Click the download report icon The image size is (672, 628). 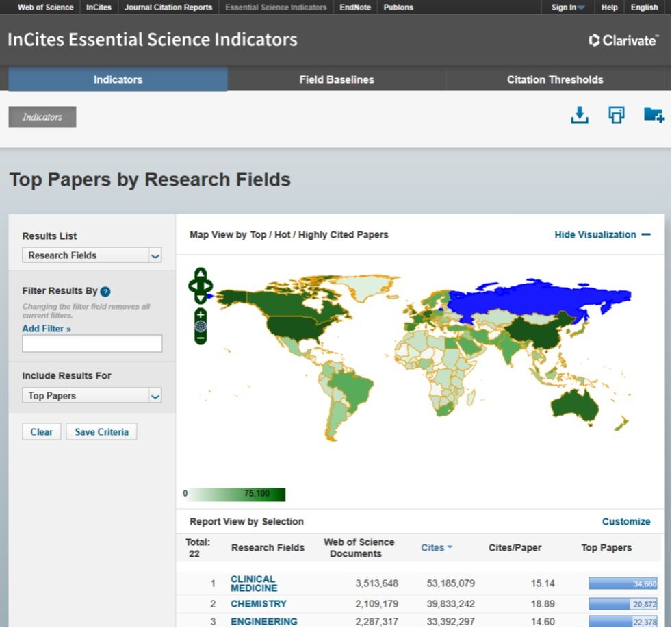(x=580, y=116)
